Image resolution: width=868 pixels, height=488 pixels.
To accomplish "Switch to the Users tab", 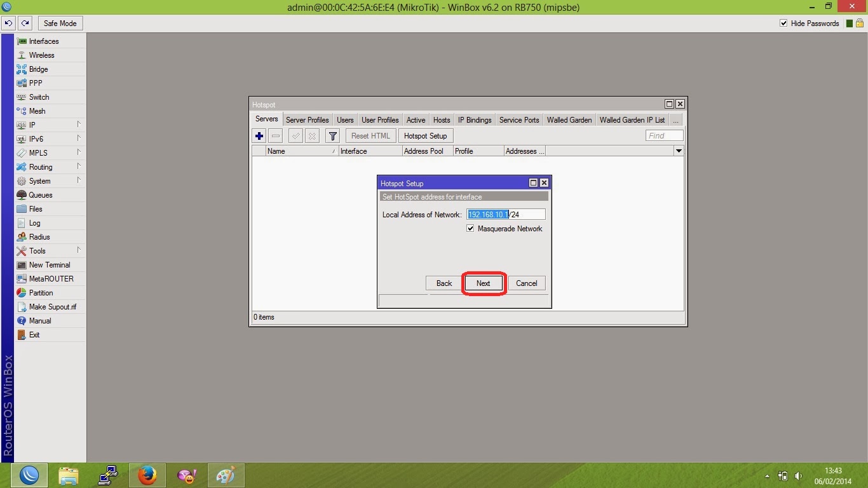I will click(x=345, y=120).
